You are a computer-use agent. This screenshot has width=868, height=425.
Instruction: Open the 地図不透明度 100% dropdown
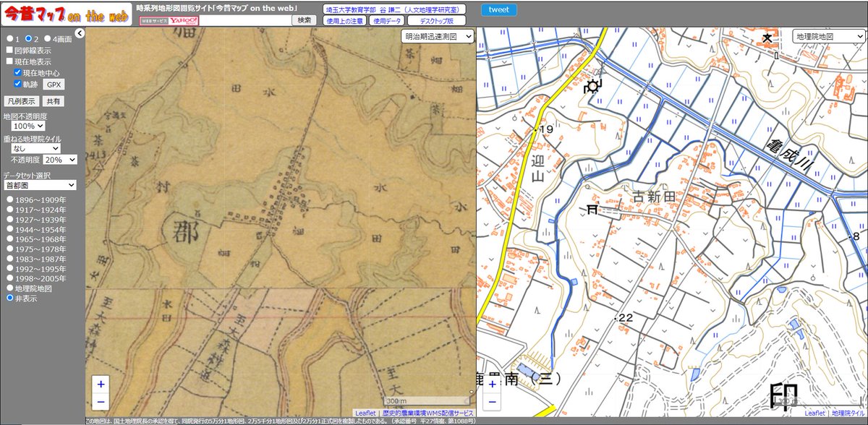coord(28,126)
